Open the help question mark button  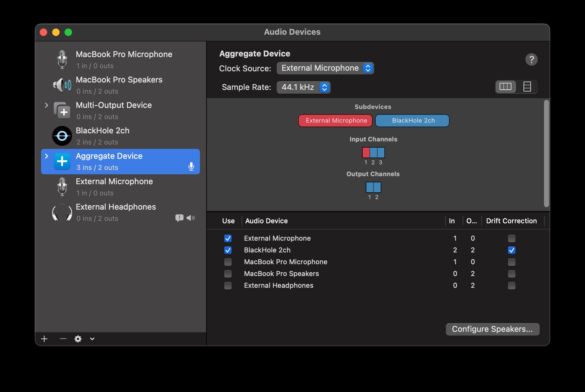click(531, 60)
